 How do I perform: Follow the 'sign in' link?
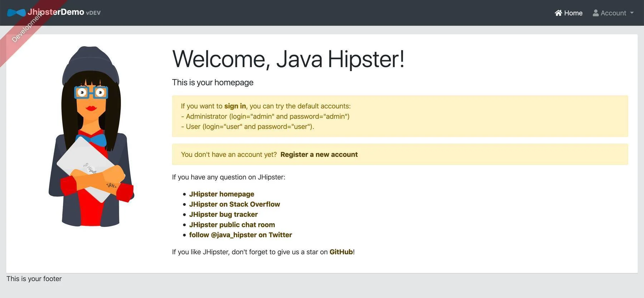(235, 106)
